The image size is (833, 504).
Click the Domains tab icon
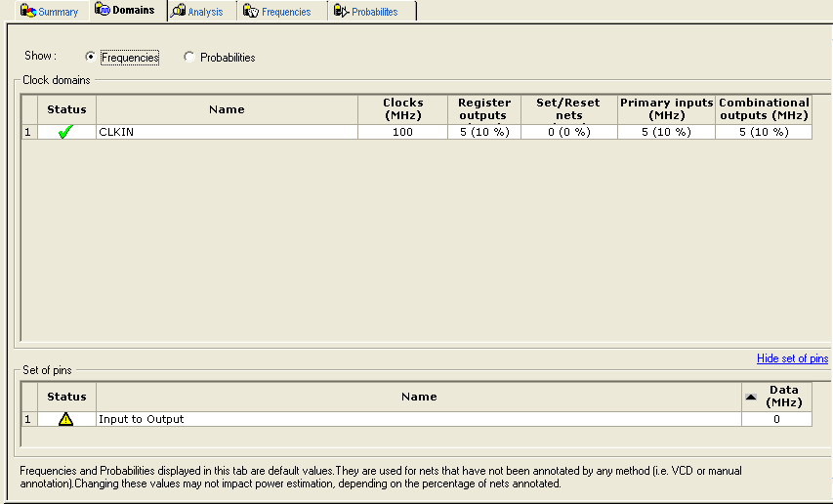[x=103, y=10]
